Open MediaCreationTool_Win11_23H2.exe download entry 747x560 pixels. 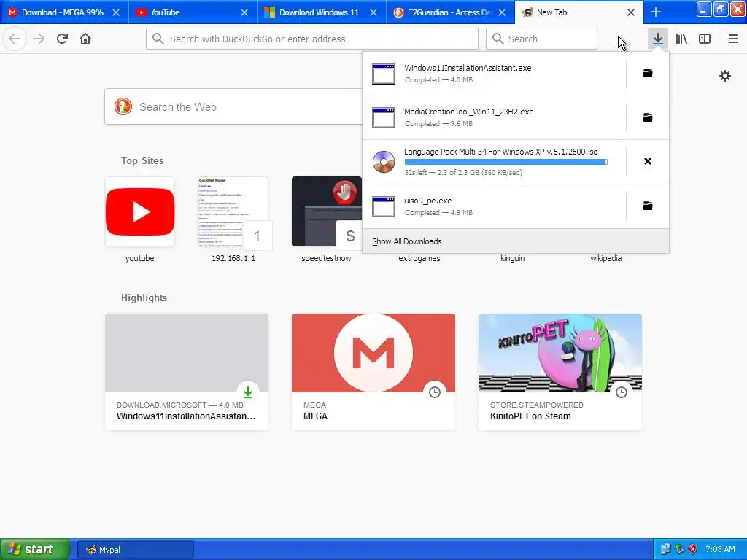point(494,117)
